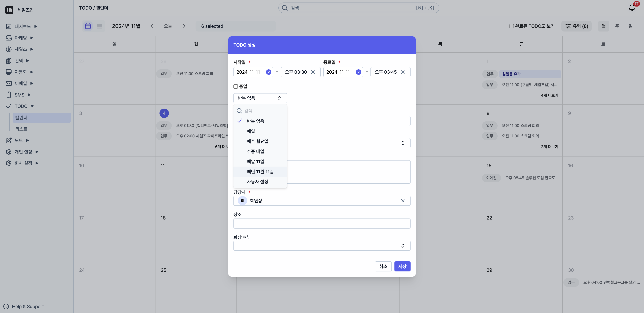Click the TODO checkmark icon
Viewport: 644px width, 313px height.
pyautogui.click(x=9, y=106)
